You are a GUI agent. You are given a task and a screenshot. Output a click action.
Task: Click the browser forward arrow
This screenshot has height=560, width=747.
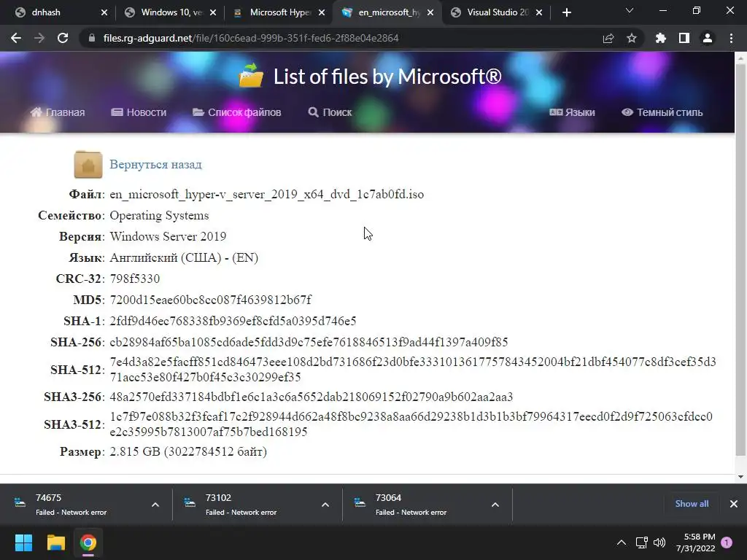[39, 38]
